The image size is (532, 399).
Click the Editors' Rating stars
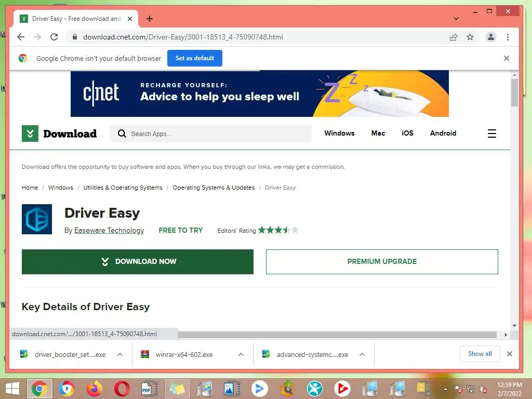278,230
